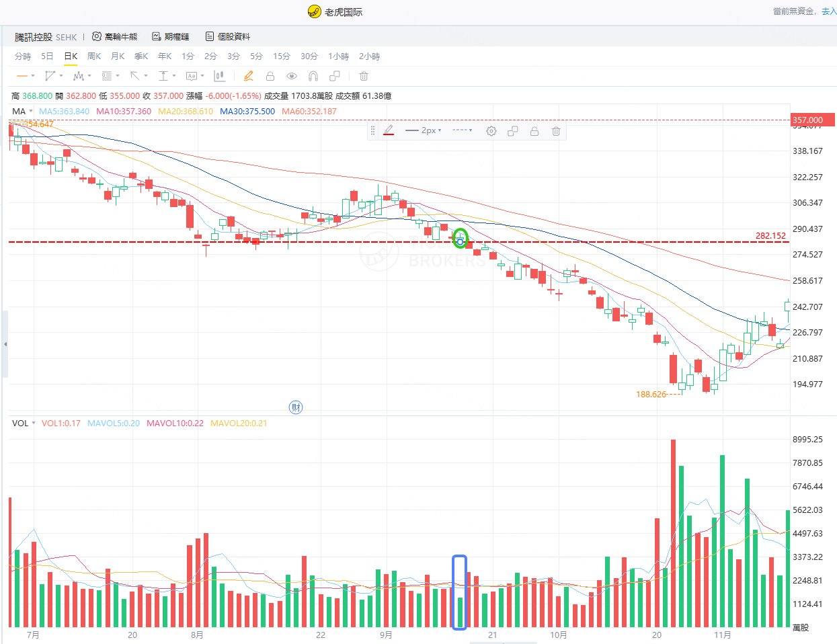Select the vertical measure range tool
This screenshot has width=837, height=644.
pyautogui.click(x=163, y=76)
